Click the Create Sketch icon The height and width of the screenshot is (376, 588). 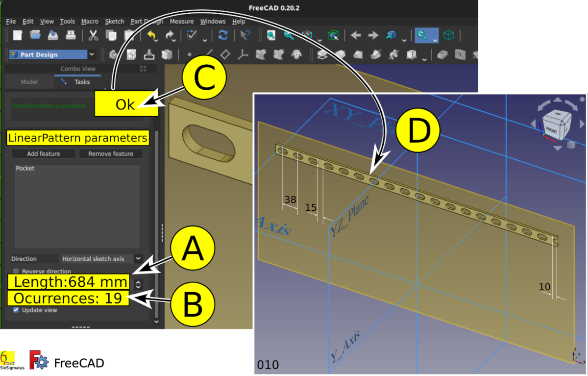[132, 54]
